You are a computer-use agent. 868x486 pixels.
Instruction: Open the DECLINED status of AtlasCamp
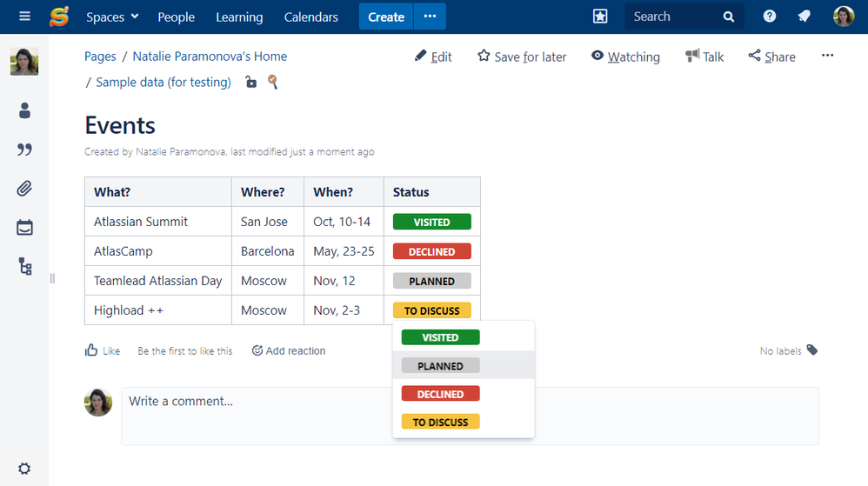[x=431, y=251]
